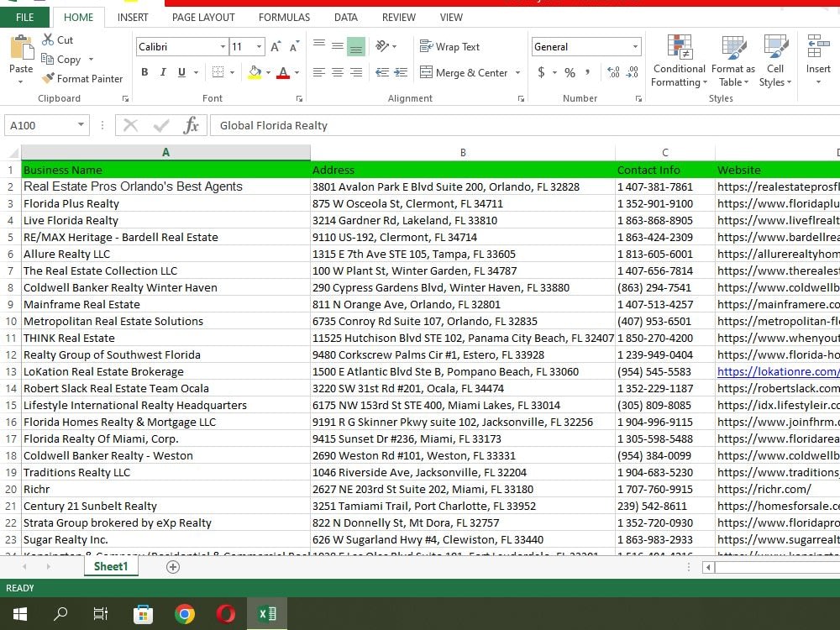Switch to the REVIEW tab
The width and height of the screenshot is (840, 630).
[399, 17]
